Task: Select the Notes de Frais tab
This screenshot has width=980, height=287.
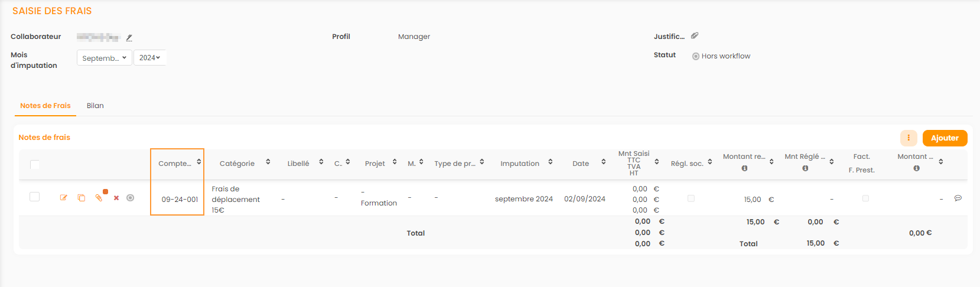Action: pyautogui.click(x=45, y=106)
